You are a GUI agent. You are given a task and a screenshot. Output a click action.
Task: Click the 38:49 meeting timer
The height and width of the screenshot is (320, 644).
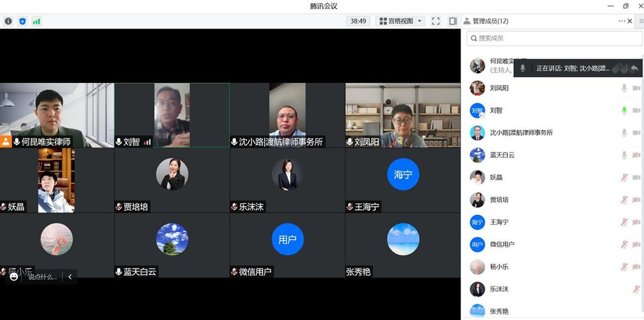tap(358, 21)
